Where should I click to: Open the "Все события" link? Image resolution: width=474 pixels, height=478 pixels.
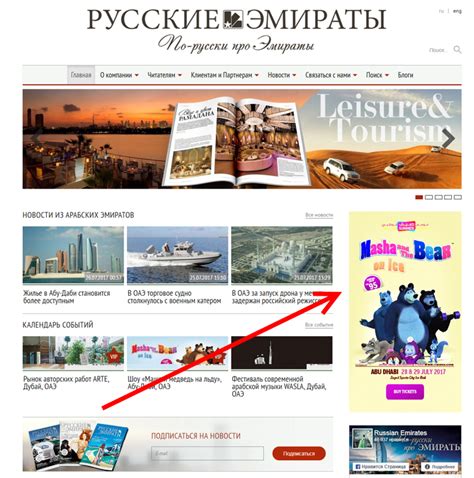tap(319, 325)
